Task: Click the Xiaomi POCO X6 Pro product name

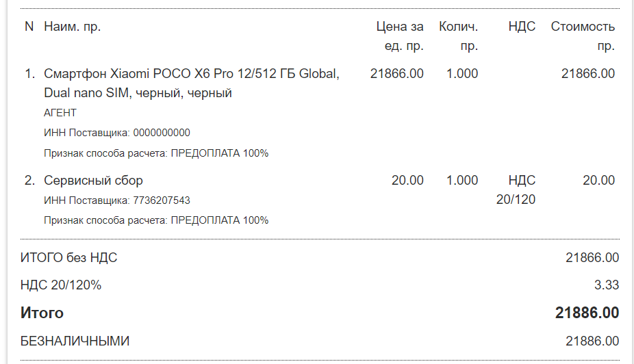Action: pyautogui.click(x=191, y=83)
